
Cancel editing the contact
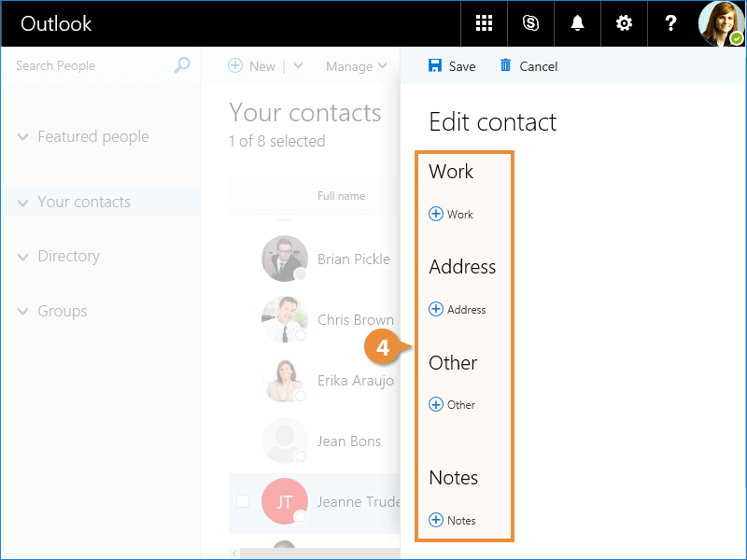(x=529, y=66)
